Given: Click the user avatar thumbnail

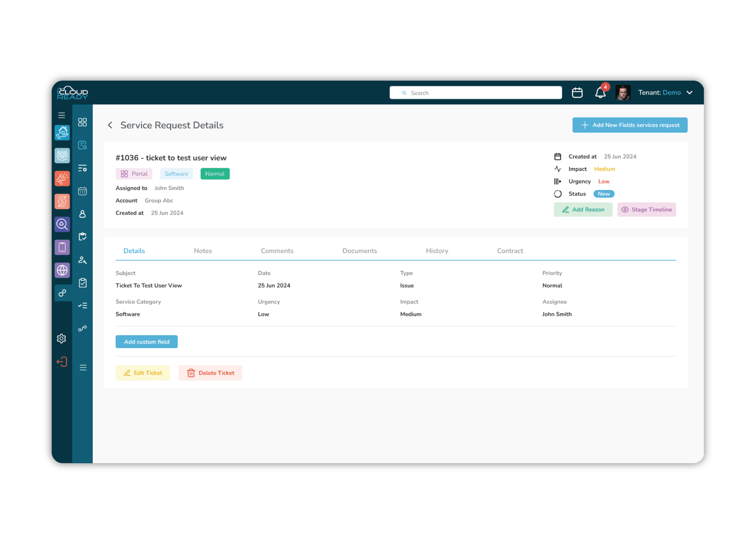Looking at the screenshot, I should coord(623,93).
